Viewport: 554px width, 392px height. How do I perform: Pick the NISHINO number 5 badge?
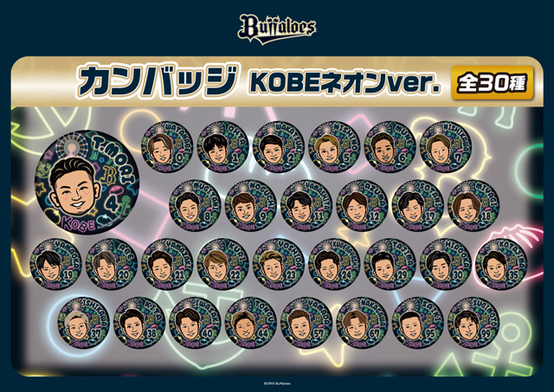pos(334,147)
